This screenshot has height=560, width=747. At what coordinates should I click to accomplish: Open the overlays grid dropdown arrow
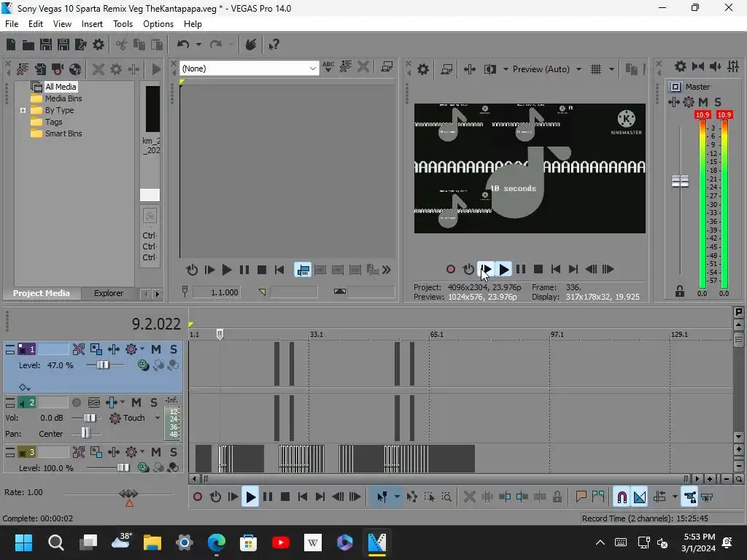point(611,69)
